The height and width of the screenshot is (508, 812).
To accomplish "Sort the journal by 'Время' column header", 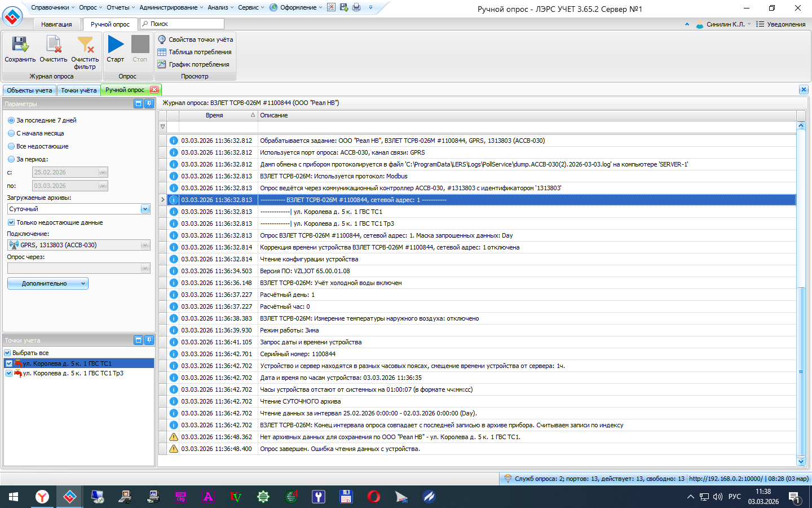I will pyautogui.click(x=214, y=115).
